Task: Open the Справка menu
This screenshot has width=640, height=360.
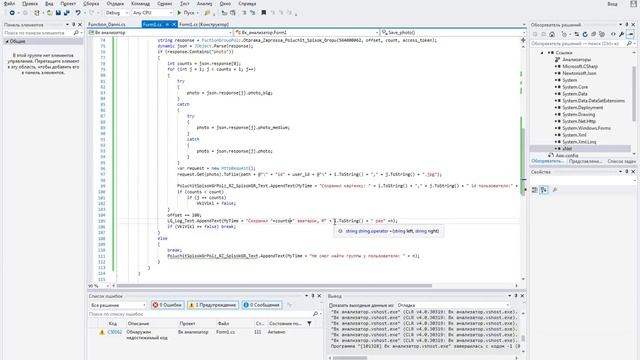Action: pos(247,4)
